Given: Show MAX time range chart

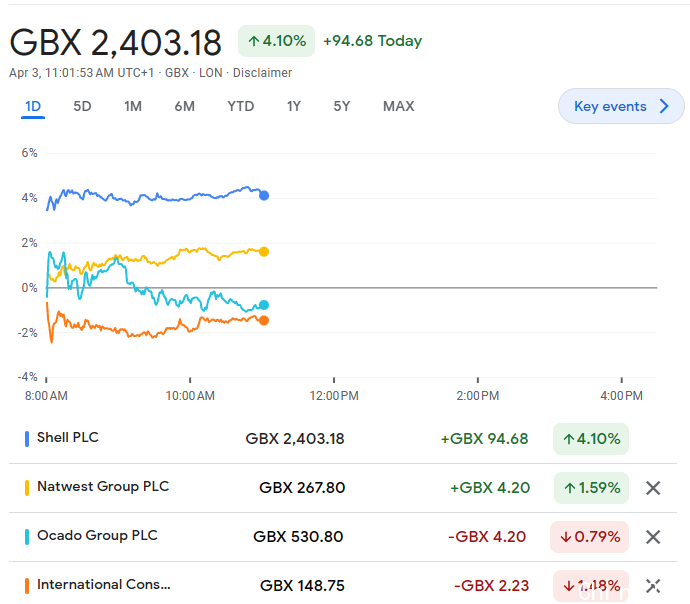Looking at the screenshot, I should point(399,106).
